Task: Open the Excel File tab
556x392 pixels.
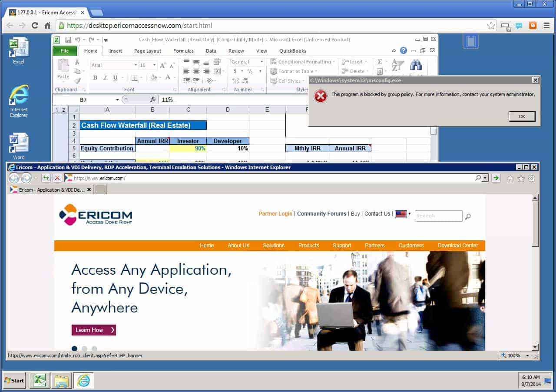Action: 65,51
